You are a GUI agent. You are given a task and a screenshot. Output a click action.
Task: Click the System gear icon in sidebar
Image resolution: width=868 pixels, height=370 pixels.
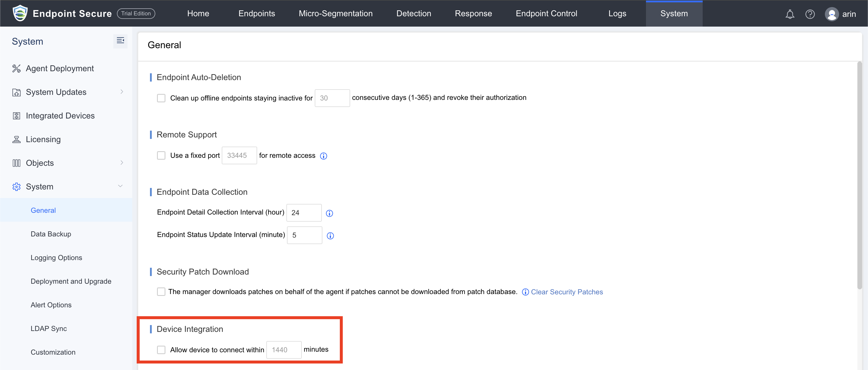point(17,186)
